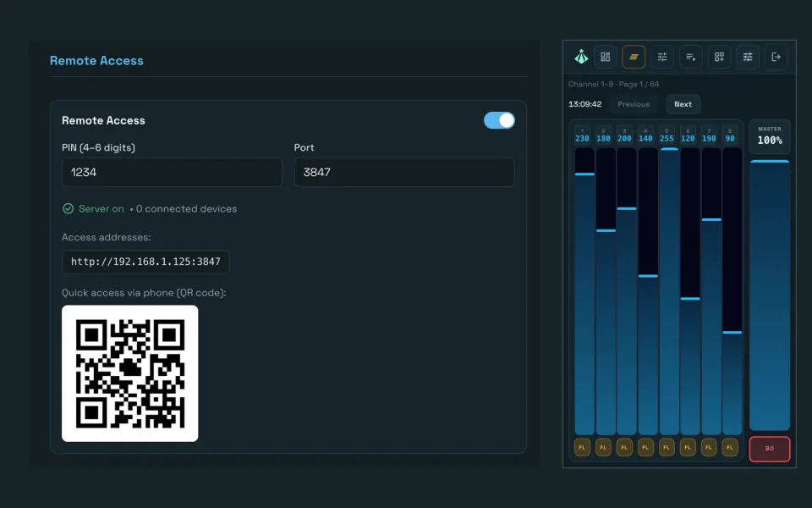
Task: Click channel 8 value label 90
Action: (x=730, y=138)
